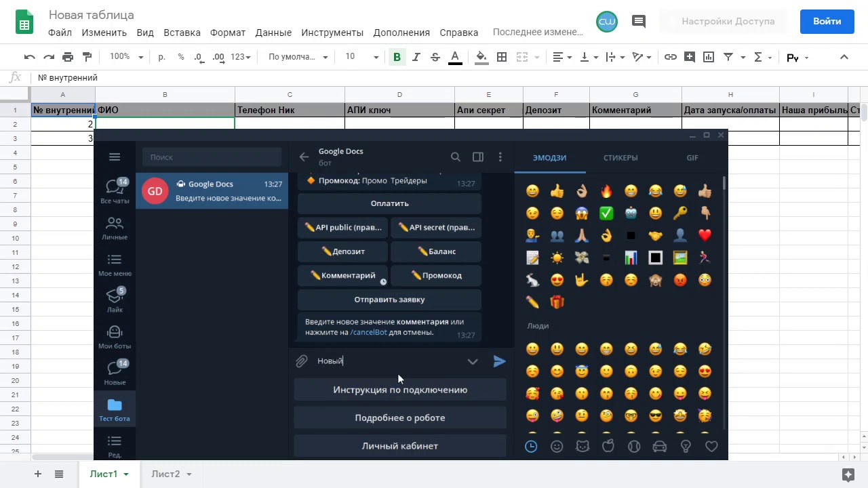Open the horizontal align dropdown

(562, 57)
